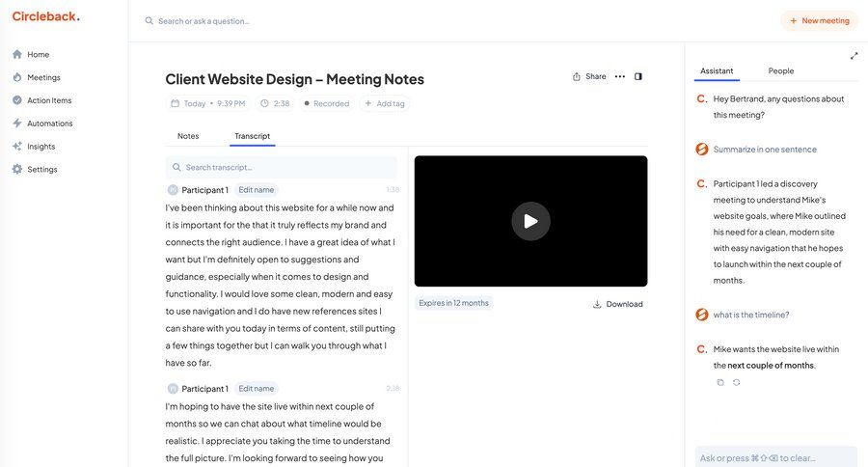Screen dimensions: 868x467
Task: Download the meeting recording
Action: (x=617, y=304)
